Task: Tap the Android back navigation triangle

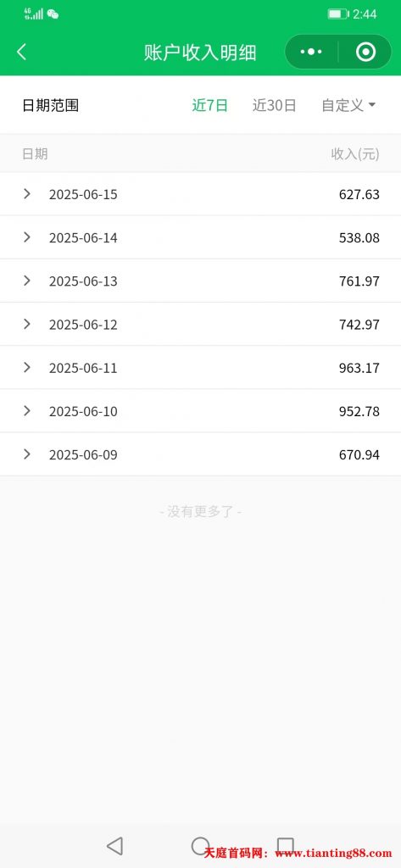Action: point(114,845)
